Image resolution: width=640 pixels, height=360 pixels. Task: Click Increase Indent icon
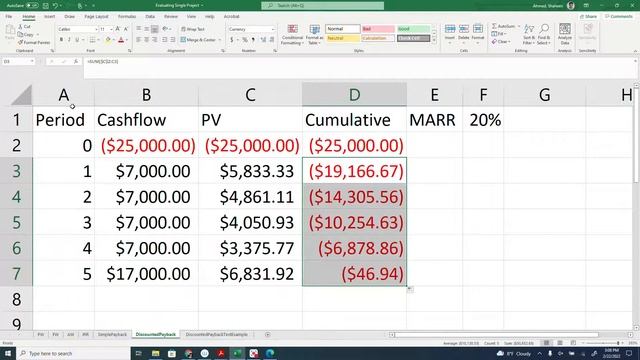[x=173, y=40]
